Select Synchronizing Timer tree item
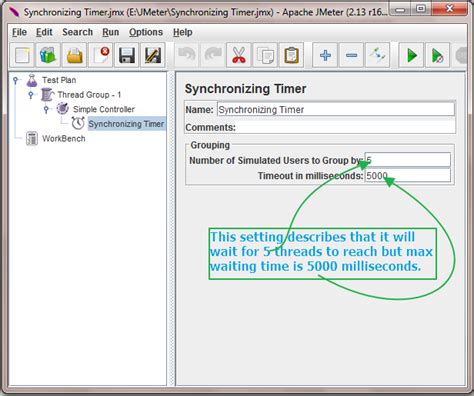 (x=126, y=124)
